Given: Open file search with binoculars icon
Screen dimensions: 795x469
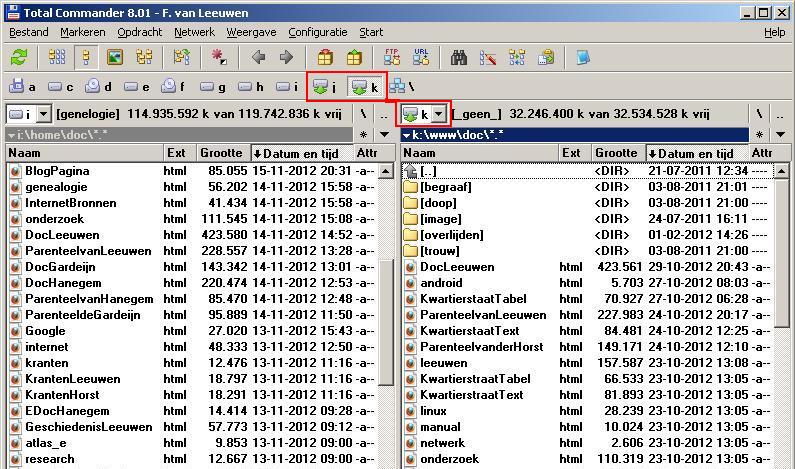Looking at the screenshot, I should (459, 57).
